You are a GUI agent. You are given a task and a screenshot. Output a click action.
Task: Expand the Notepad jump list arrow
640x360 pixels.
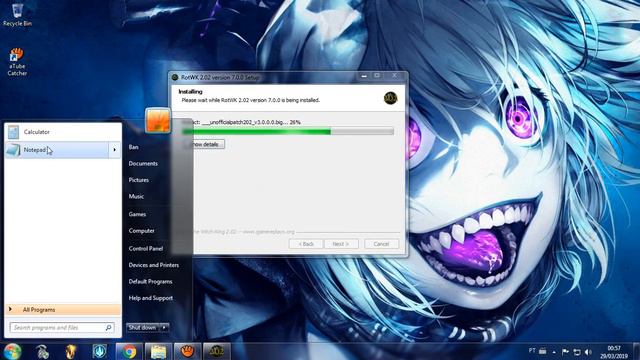[x=114, y=150]
